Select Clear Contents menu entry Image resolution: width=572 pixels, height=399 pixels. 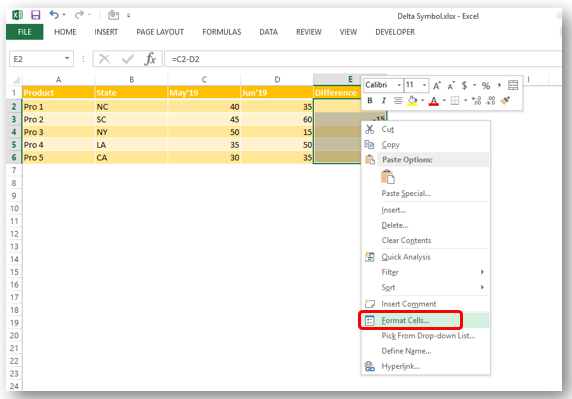[x=425, y=240]
